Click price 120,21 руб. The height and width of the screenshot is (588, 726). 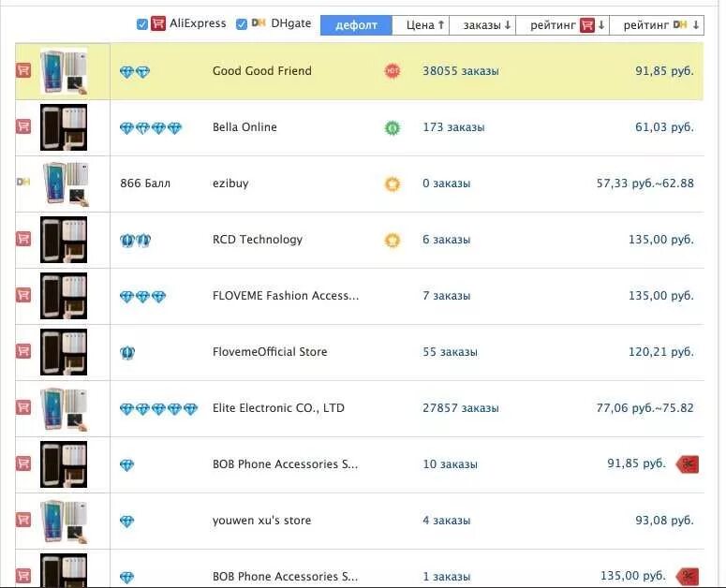pos(661,352)
